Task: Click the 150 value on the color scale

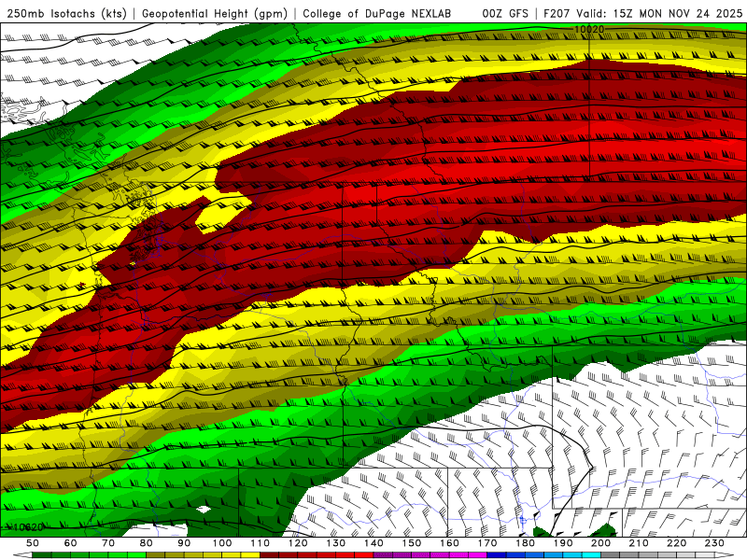Action: [412, 543]
